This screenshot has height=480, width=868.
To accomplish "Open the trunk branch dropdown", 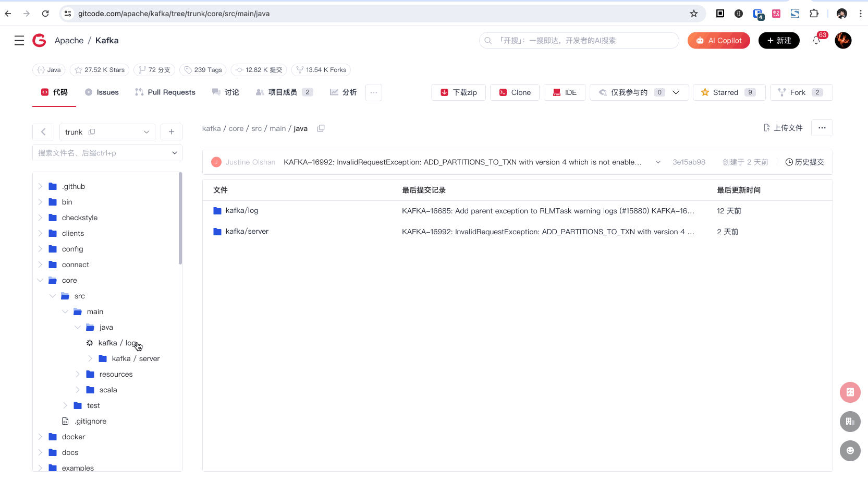I will (107, 132).
